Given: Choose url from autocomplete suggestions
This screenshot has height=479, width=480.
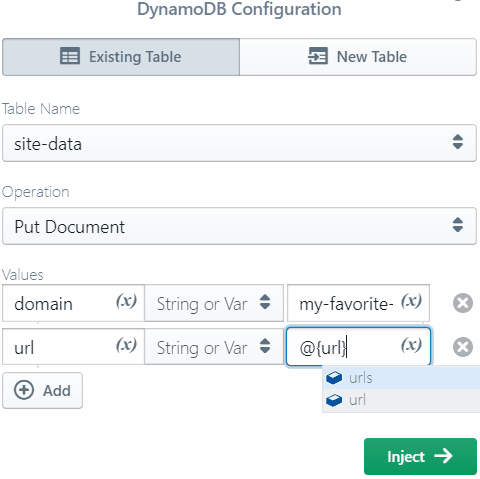Looking at the screenshot, I should point(401,400).
